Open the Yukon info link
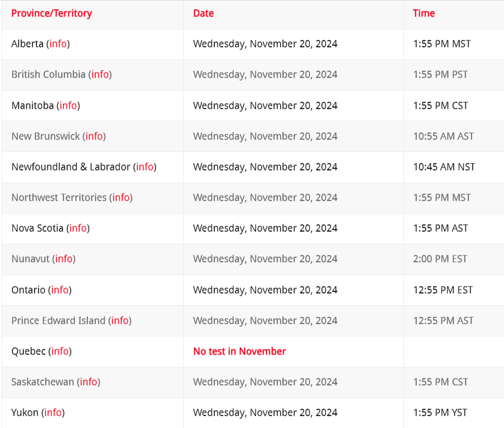Screen dimensions: 504x428 coord(53,413)
